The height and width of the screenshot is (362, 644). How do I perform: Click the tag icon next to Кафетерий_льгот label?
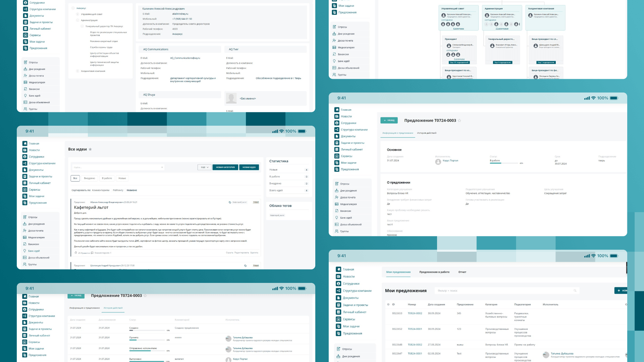230,202
